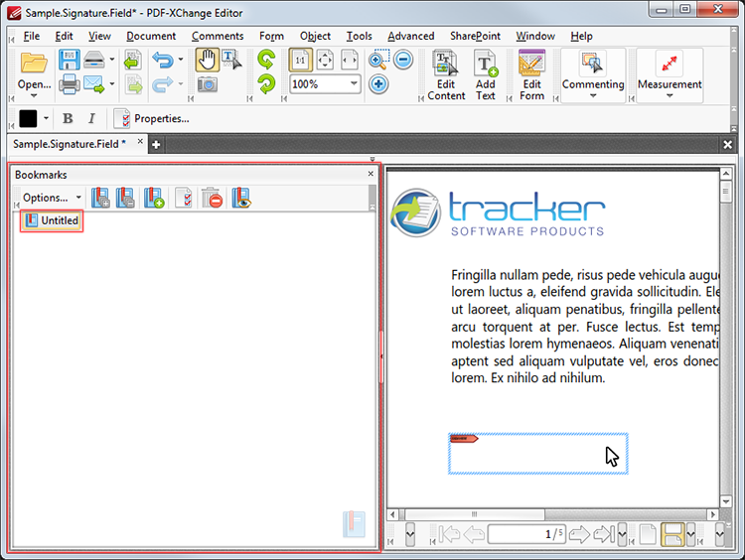745x560 pixels.
Task: Go to the last page arrow
Action: [x=604, y=534]
